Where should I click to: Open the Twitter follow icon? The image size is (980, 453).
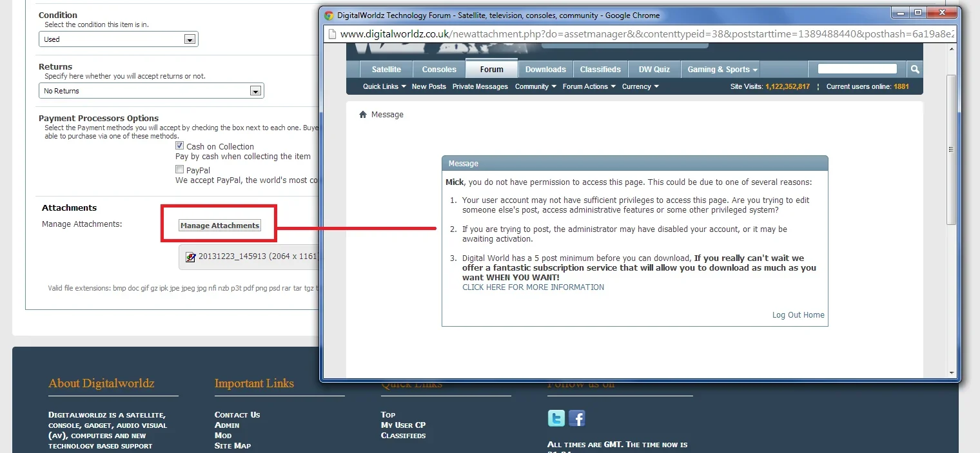(556, 419)
